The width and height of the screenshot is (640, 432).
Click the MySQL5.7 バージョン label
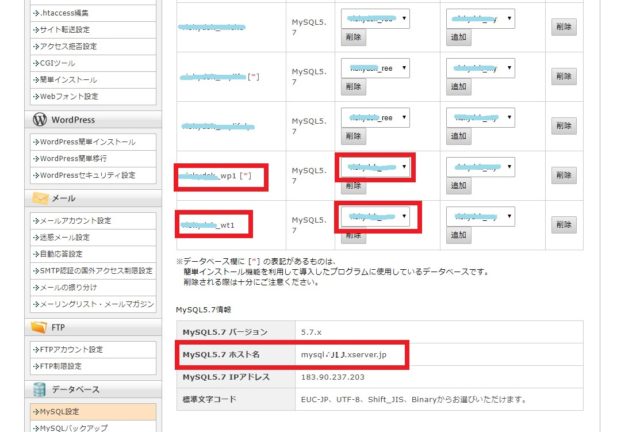pos(225,332)
